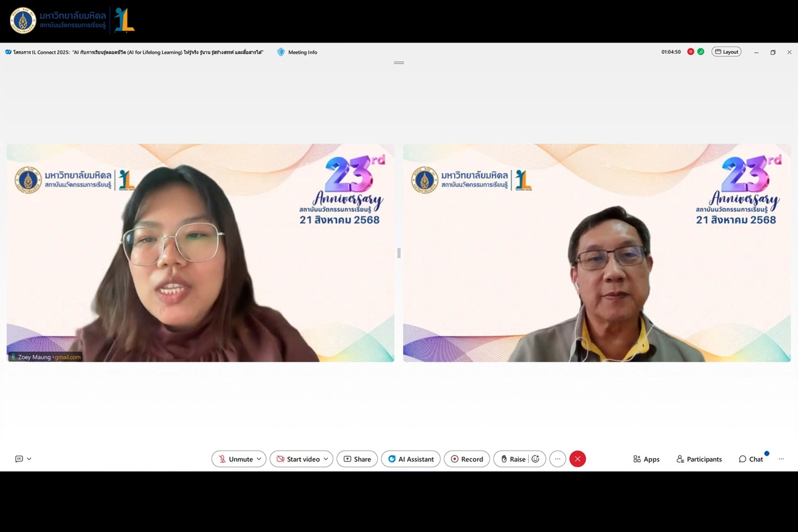Open the Participants panel

pyautogui.click(x=699, y=459)
